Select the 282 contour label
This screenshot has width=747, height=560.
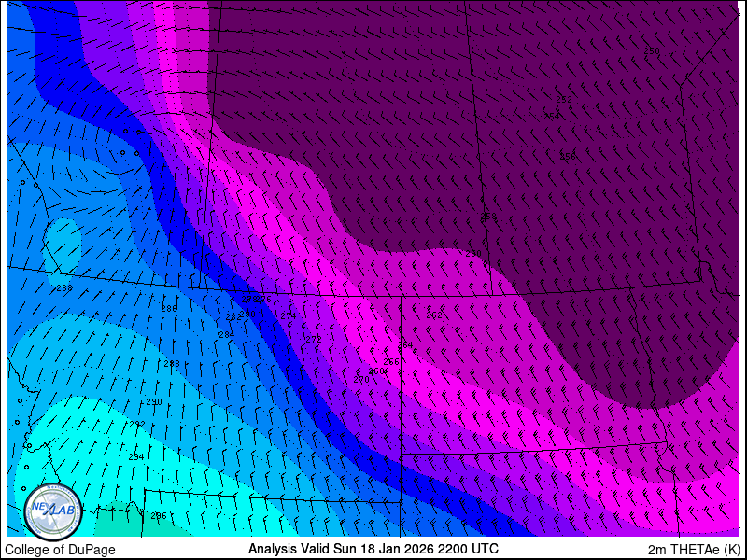point(233,317)
